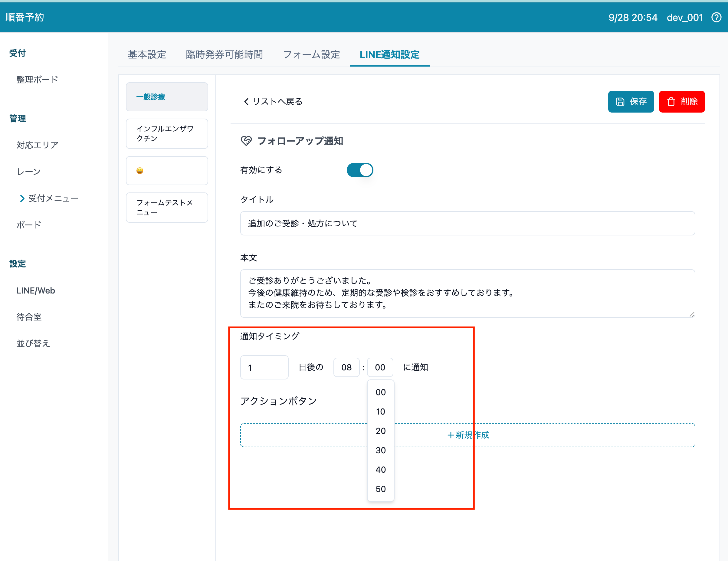Click the タイトル text input field
The image size is (728, 561).
tap(467, 223)
